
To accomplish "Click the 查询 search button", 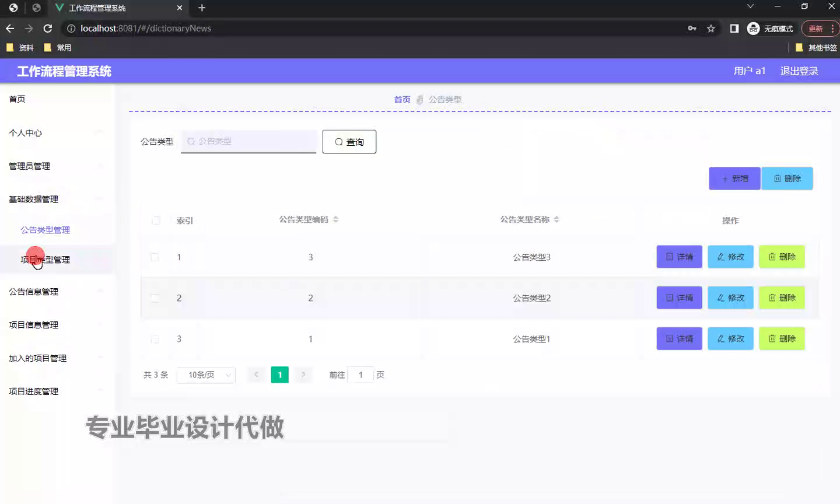I will pos(349,142).
